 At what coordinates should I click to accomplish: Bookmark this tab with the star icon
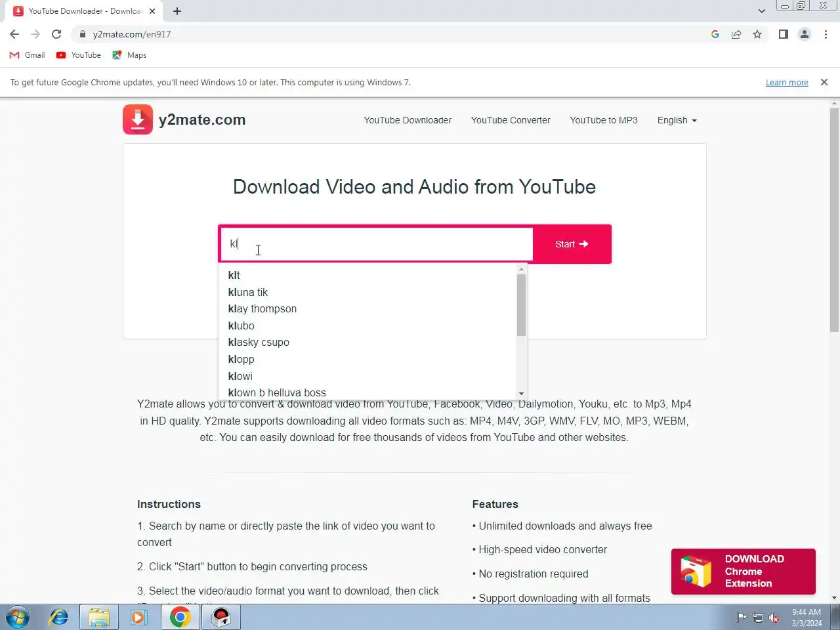click(757, 34)
